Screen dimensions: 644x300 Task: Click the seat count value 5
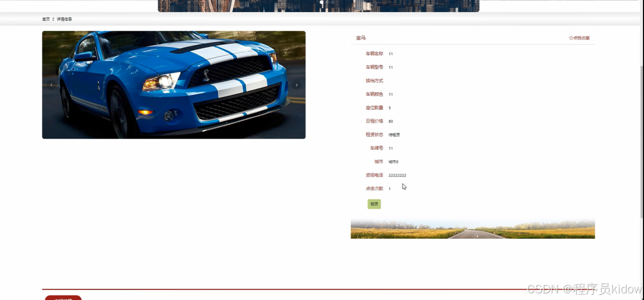[x=390, y=108]
